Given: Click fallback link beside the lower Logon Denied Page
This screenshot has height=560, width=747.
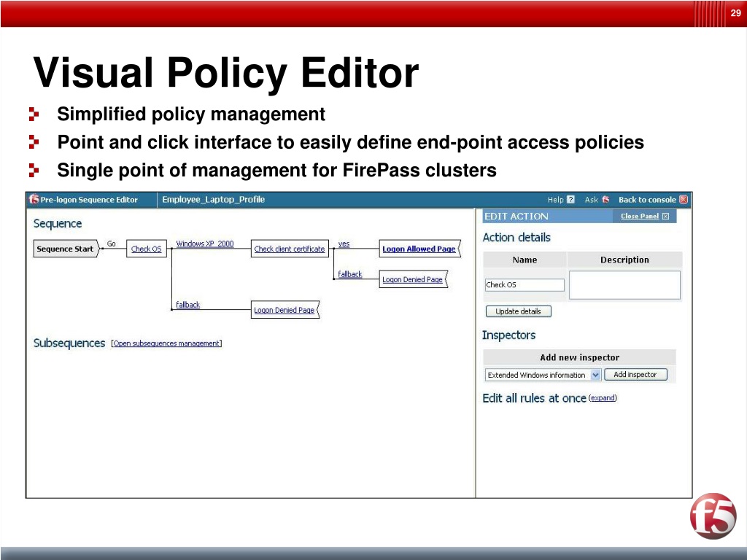Looking at the screenshot, I should point(188,305).
